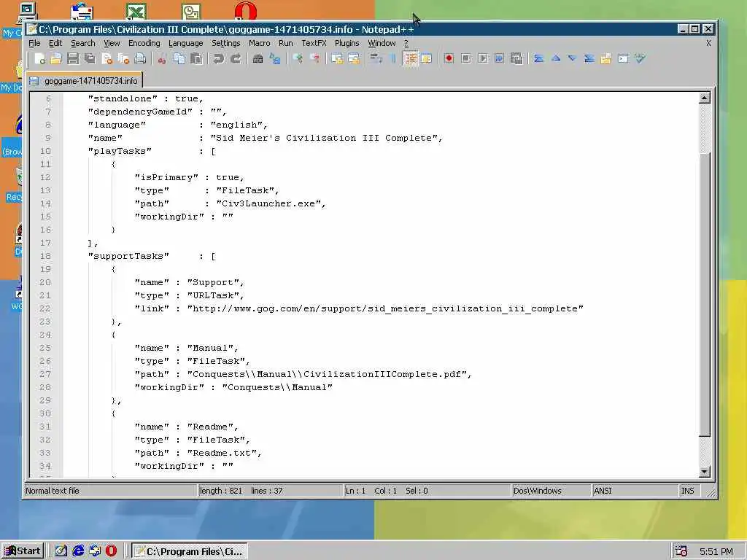Click the Print toolbar icon
Image resolution: width=747 pixels, height=560 pixels.
pos(140,58)
